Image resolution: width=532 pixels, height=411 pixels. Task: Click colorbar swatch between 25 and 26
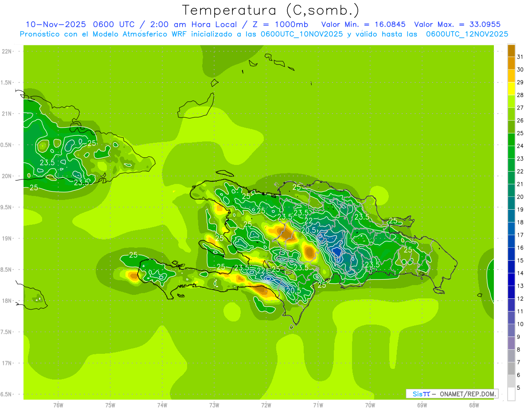511,126
